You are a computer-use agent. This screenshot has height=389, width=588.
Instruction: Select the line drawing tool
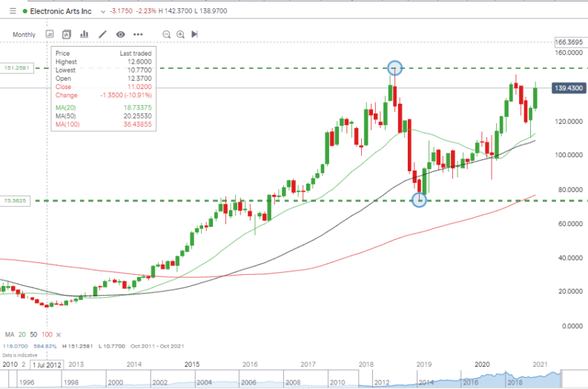coord(102,34)
